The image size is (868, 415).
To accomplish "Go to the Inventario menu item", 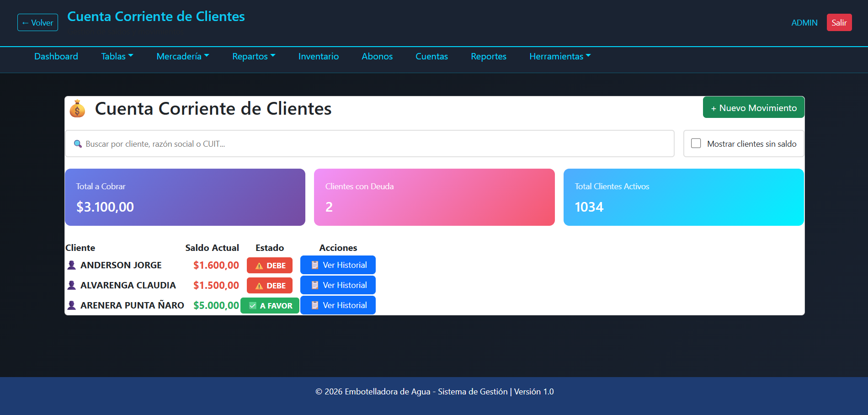I will coord(318,56).
